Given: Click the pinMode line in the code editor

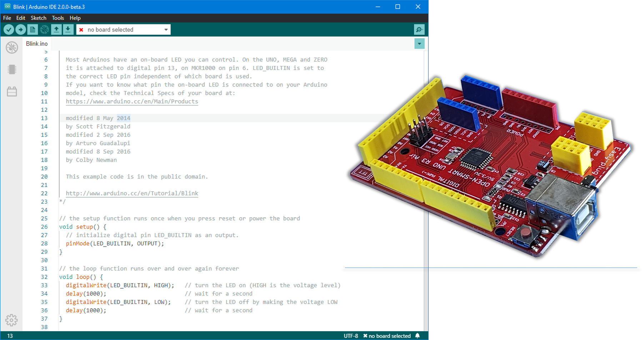Looking at the screenshot, I should [114, 243].
